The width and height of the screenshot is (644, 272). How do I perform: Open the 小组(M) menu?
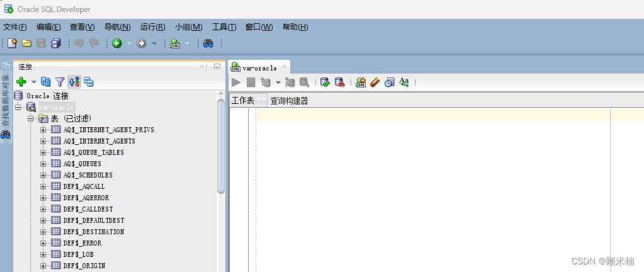click(188, 27)
